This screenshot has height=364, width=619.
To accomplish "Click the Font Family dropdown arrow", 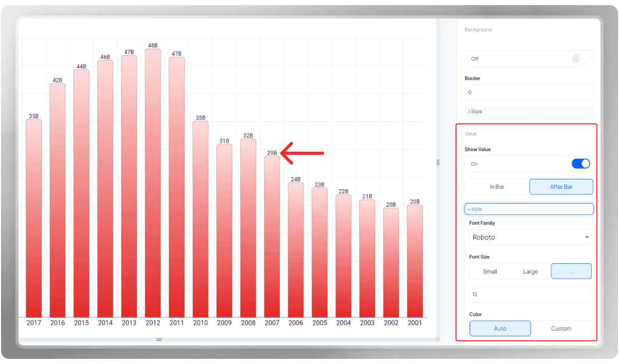I will tap(587, 238).
